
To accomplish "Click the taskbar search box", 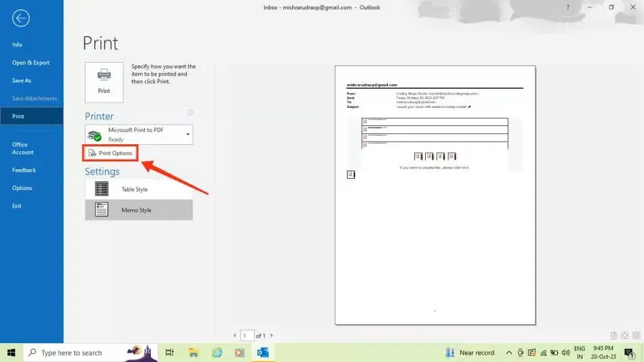I will tap(90, 353).
